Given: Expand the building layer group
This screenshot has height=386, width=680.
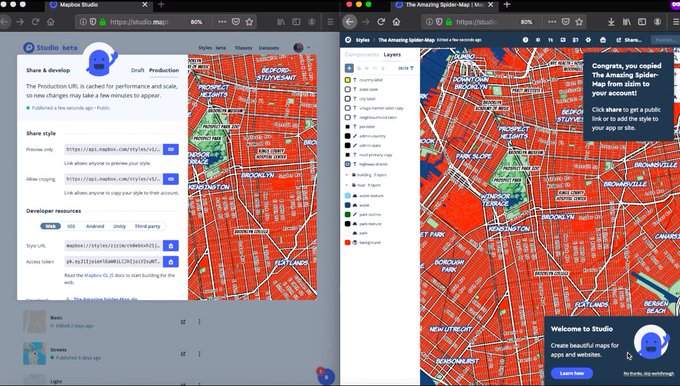Looking at the screenshot, I should pyautogui.click(x=347, y=175).
